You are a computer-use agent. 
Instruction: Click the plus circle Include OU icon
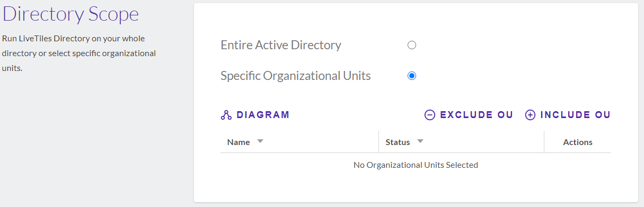point(530,115)
